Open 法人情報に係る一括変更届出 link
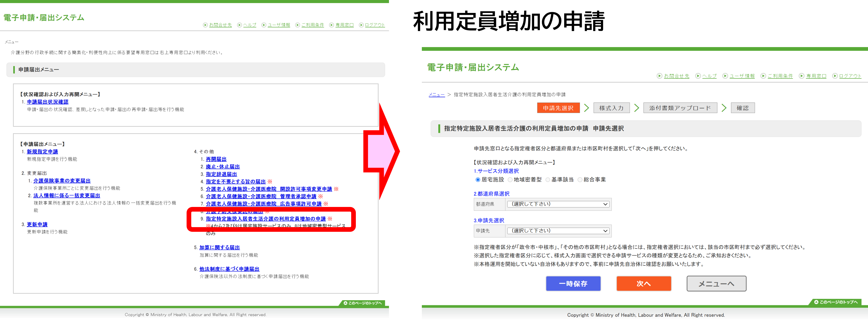 [x=67, y=196]
